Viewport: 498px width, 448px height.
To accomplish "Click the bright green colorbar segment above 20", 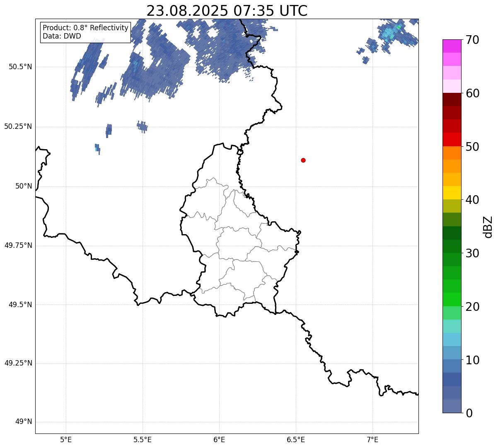I will click(x=452, y=300).
